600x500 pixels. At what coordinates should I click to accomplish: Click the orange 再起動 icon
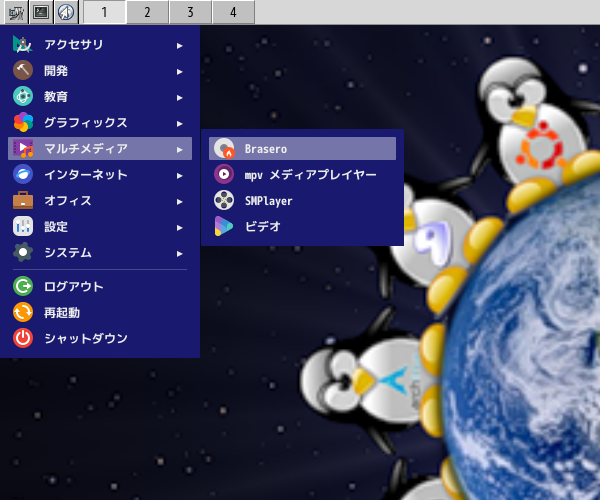pos(23,312)
